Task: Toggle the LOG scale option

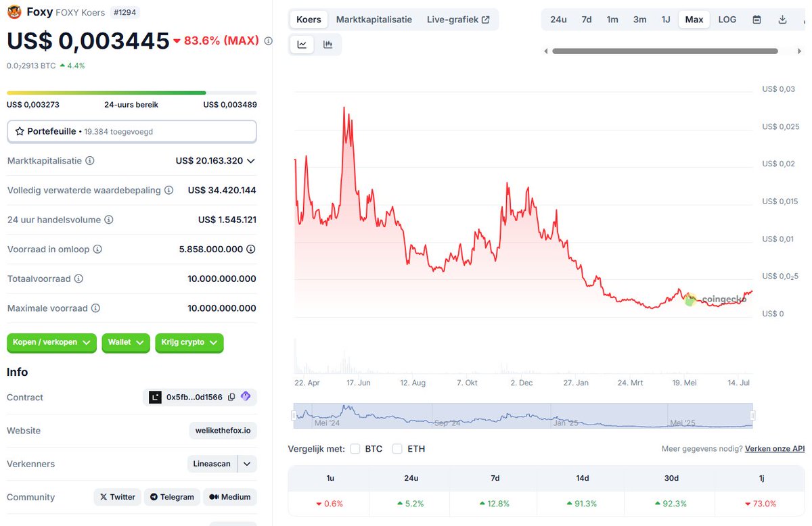Action: 727,20
